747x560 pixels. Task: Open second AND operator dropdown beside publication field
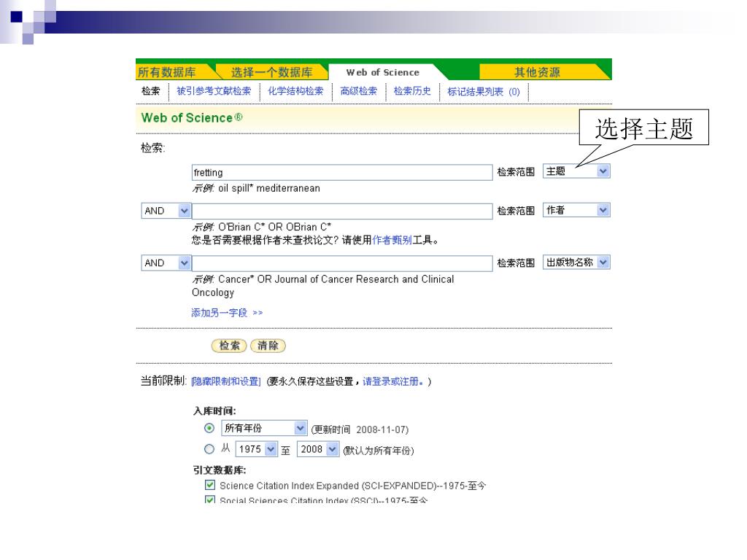click(x=166, y=262)
